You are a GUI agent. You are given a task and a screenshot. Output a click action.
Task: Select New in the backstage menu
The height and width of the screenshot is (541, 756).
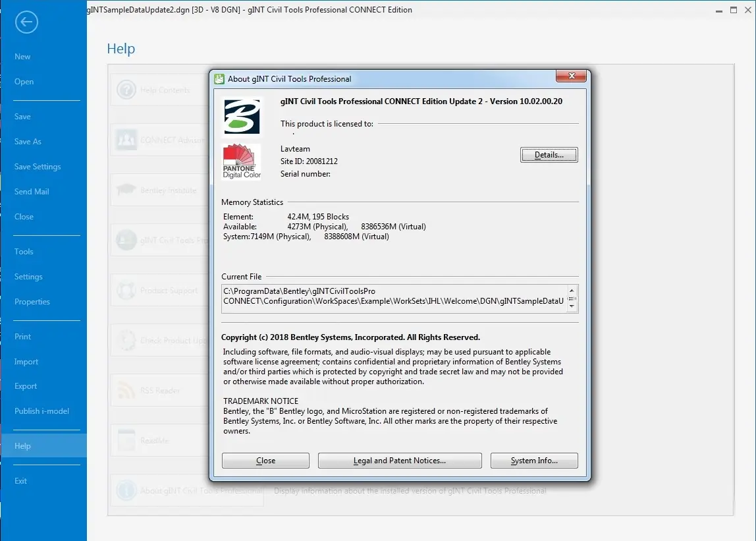pos(22,57)
